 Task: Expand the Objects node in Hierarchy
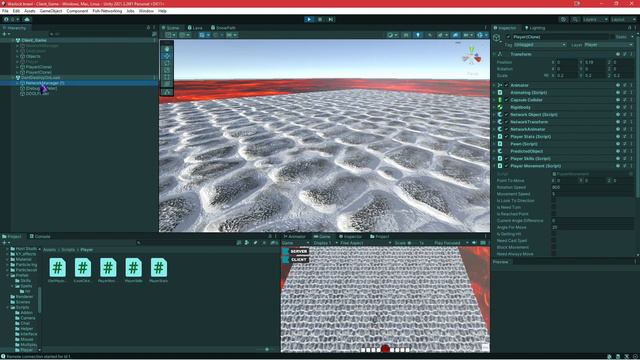pyautogui.click(x=18, y=56)
